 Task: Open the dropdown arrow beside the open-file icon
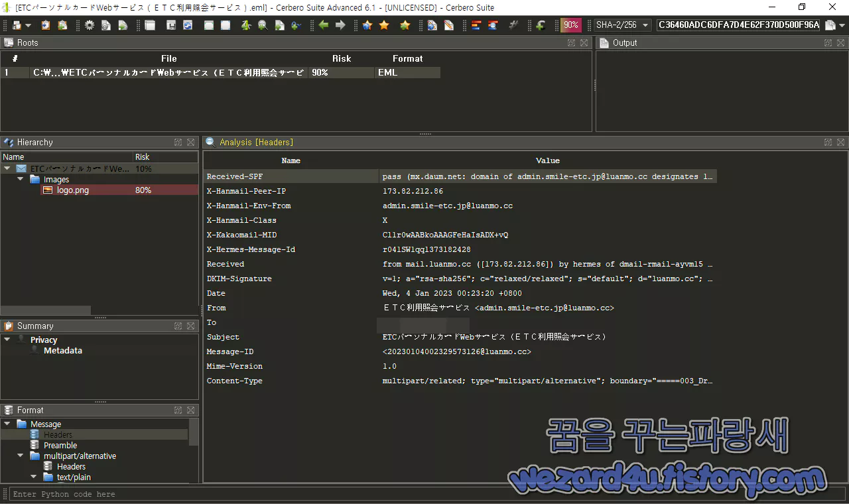(x=29, y=25)
